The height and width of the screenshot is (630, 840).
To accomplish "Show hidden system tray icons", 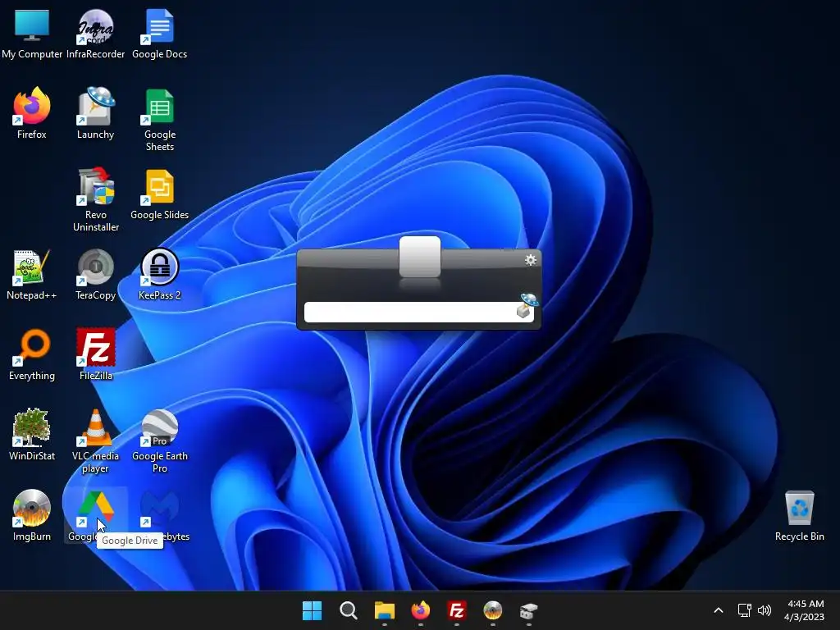I will point(719,610).
